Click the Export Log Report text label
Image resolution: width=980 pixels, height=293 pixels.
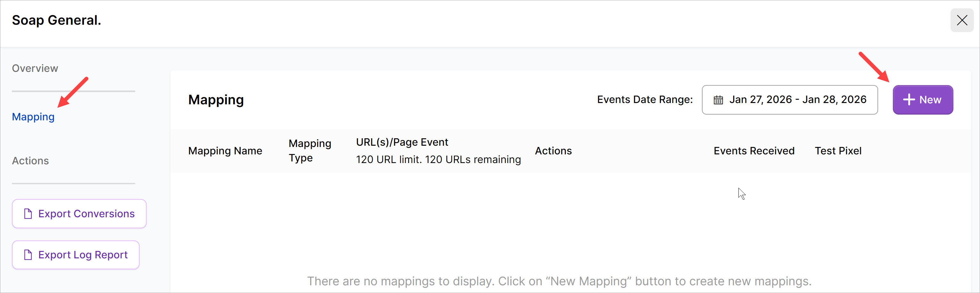click(83, 254)
